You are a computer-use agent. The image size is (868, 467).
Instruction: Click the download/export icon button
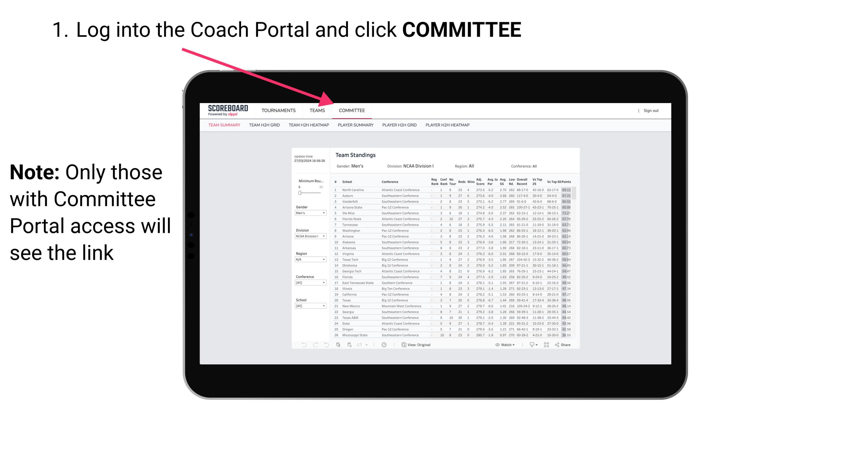529,345
